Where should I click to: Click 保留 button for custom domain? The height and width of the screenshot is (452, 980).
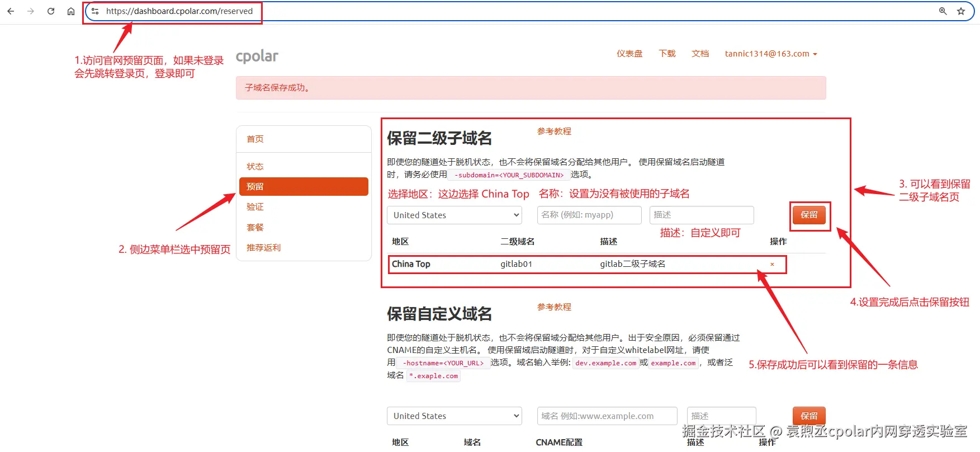point(809,416)
